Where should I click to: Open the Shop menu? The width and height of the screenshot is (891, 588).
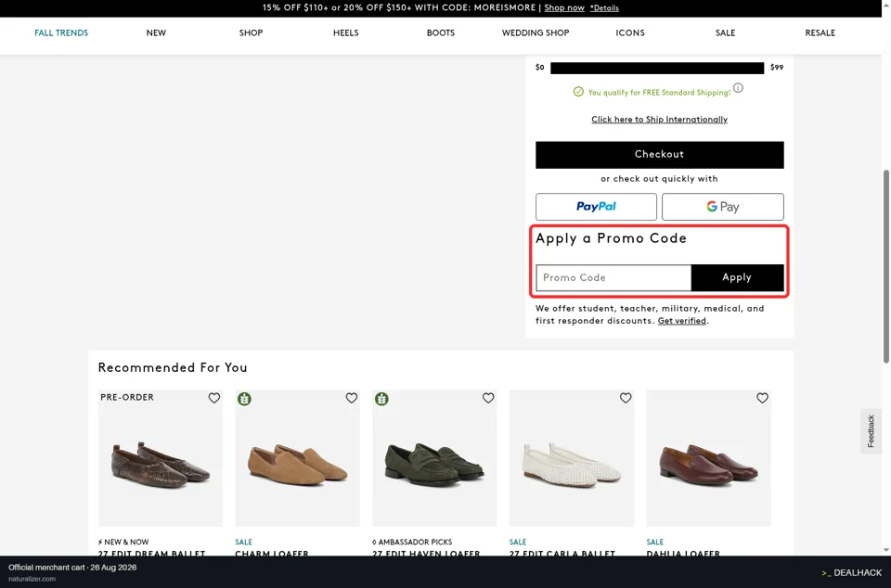point(252,32)
